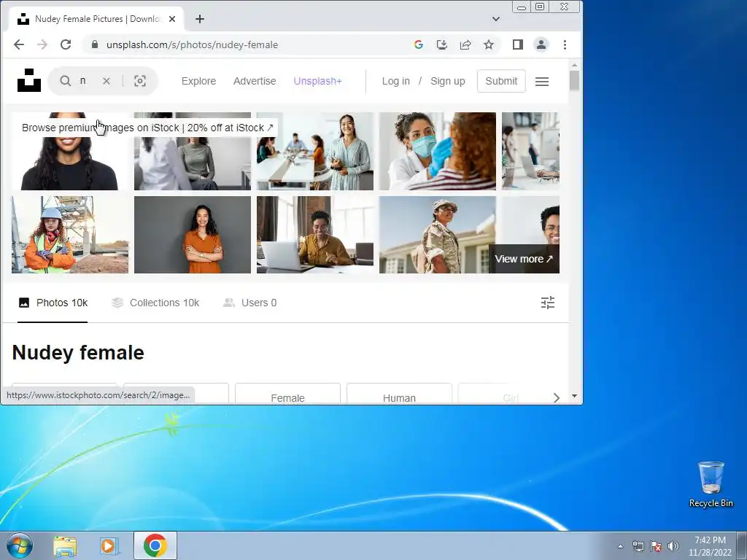Viewport: 747px width, 560px height.
Task: Click View more on iStock
Action: [x=524, y=259]
